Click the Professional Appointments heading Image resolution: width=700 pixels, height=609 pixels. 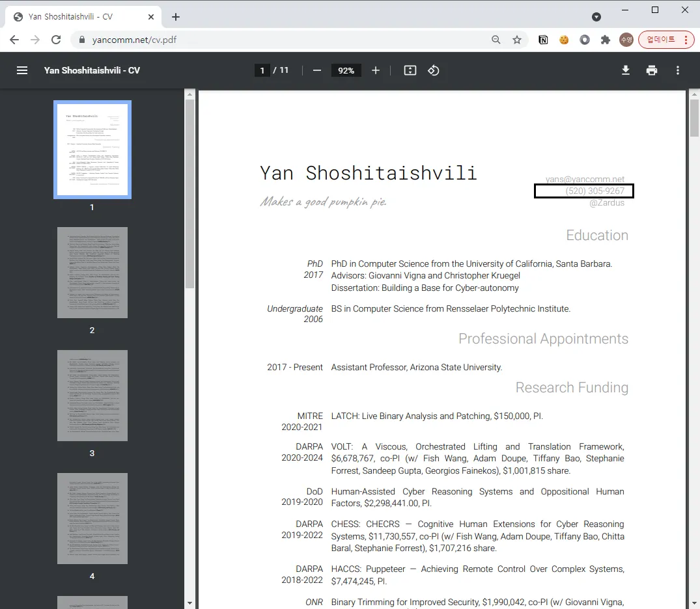543,338
